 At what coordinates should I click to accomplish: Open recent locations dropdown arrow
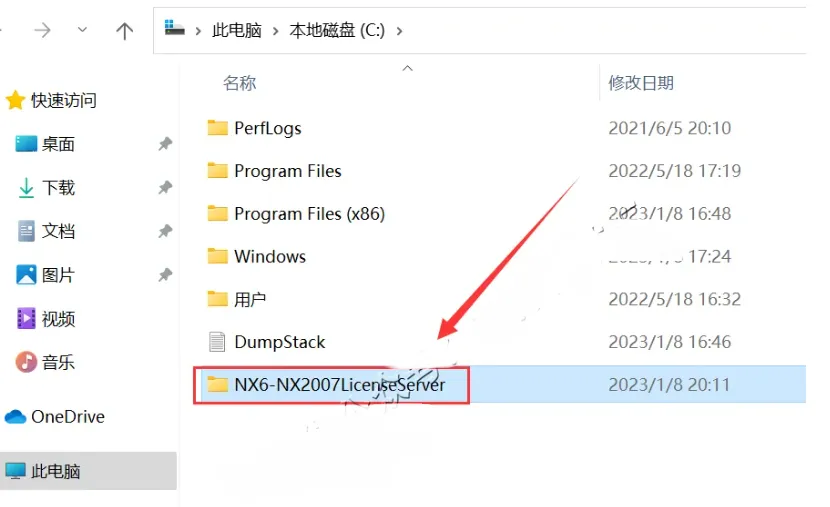(82, 30)
